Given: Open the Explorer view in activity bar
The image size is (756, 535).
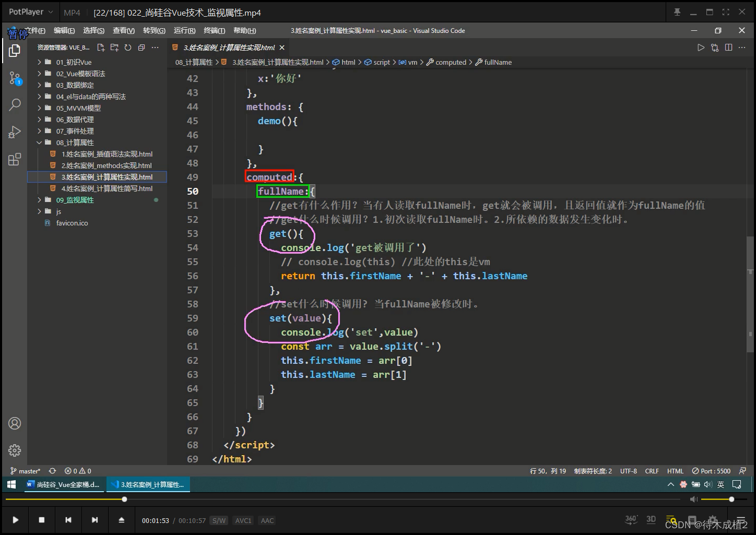Looking at the screenshot, I should tap(15, 51).
